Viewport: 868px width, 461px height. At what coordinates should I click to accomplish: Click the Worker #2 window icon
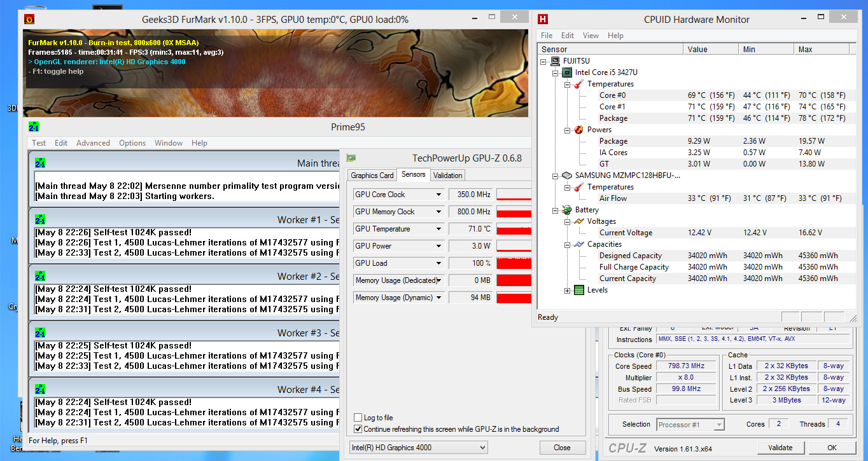[40, 277]
